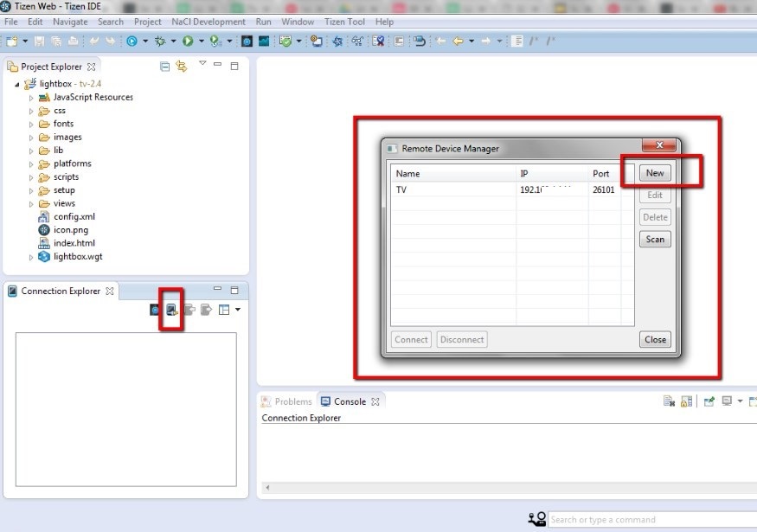Viewport: 757px width, 532px height.
Task: Click the External Tools run icon
Action: click(x=215, y=41)
